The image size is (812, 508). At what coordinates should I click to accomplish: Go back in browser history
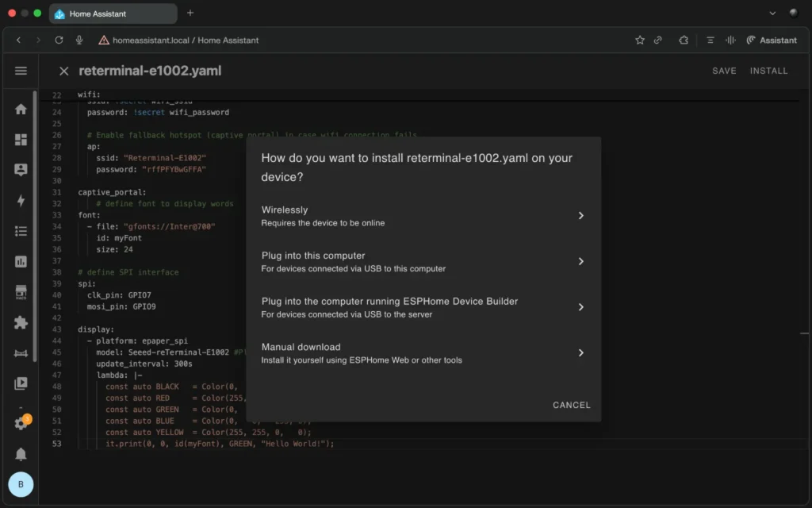click(x=19, y=40)
